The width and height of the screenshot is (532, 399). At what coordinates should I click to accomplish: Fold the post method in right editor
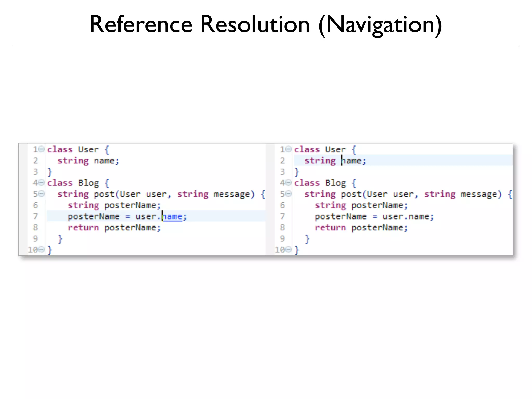pyautogui.click(x=289, y=194)
